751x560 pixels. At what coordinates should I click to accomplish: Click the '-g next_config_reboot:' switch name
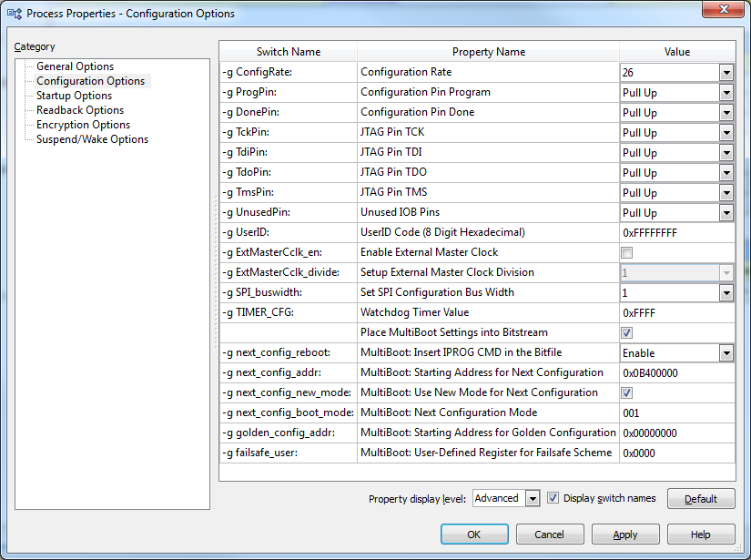pyautogui.click(x=277, y=352)
